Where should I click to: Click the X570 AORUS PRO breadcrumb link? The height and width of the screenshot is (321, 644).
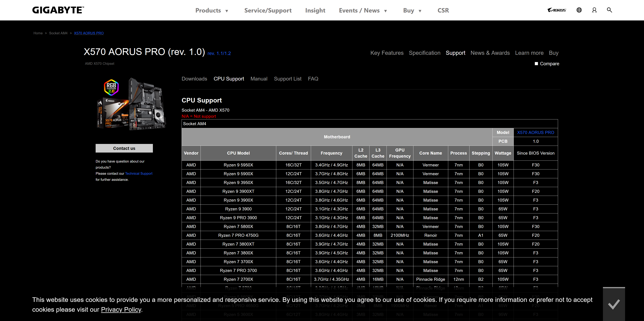pyautogui.click(x=89, y=33)
